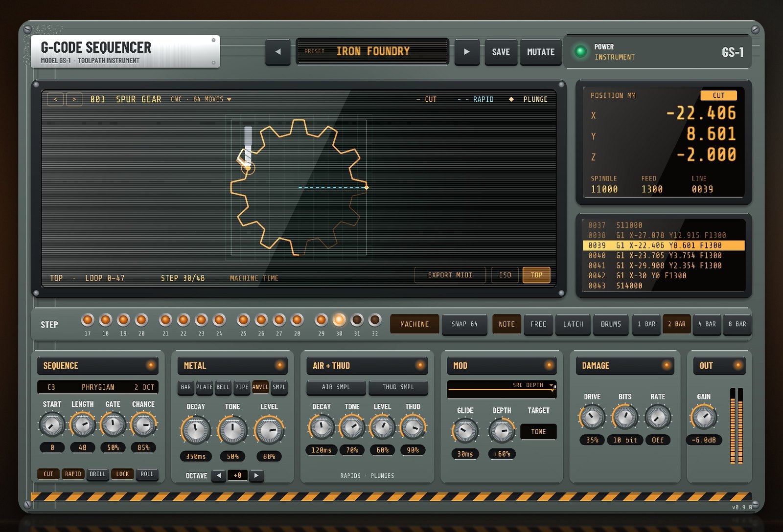Click the dark step LED 31
This screenshot has width=783, height=532.
coord(357,320)
